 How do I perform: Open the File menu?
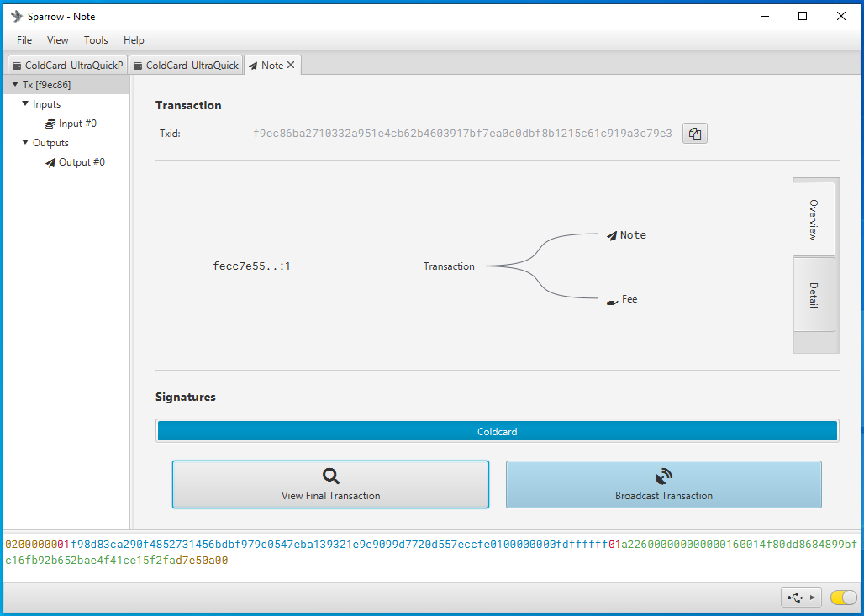(24, 40)
